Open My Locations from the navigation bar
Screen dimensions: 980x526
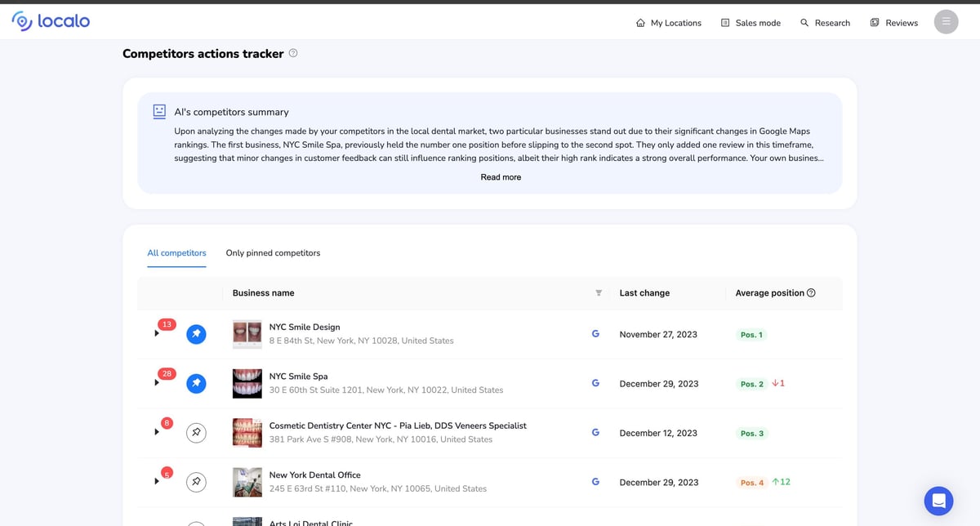coord(668,22)
